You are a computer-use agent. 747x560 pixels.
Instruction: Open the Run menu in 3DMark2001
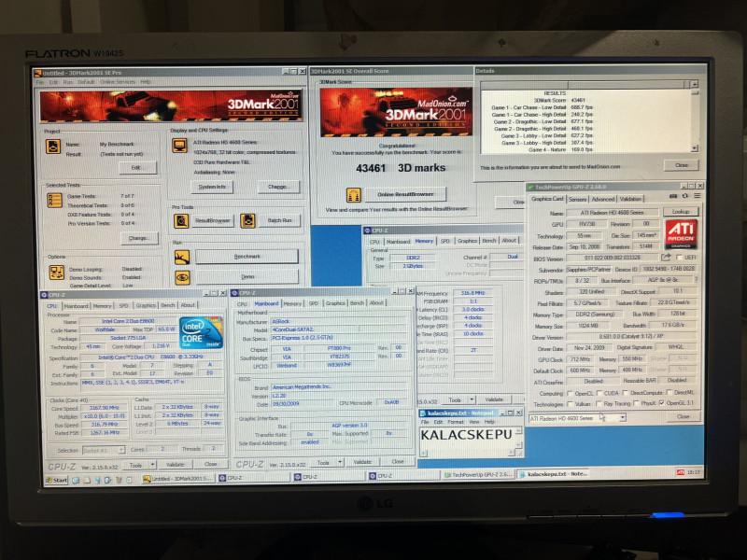pyautogui.click(x=67, y=82)
